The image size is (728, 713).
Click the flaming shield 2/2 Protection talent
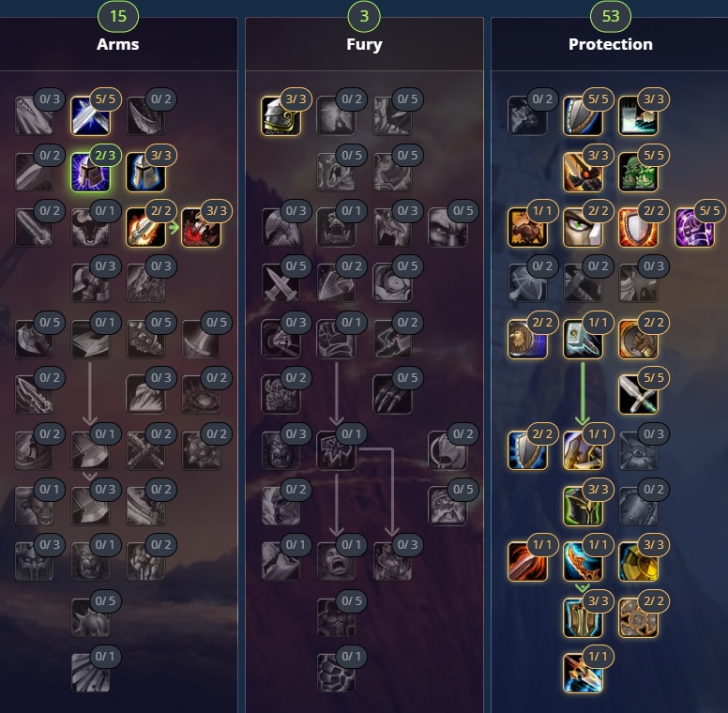tap(638, 227)
